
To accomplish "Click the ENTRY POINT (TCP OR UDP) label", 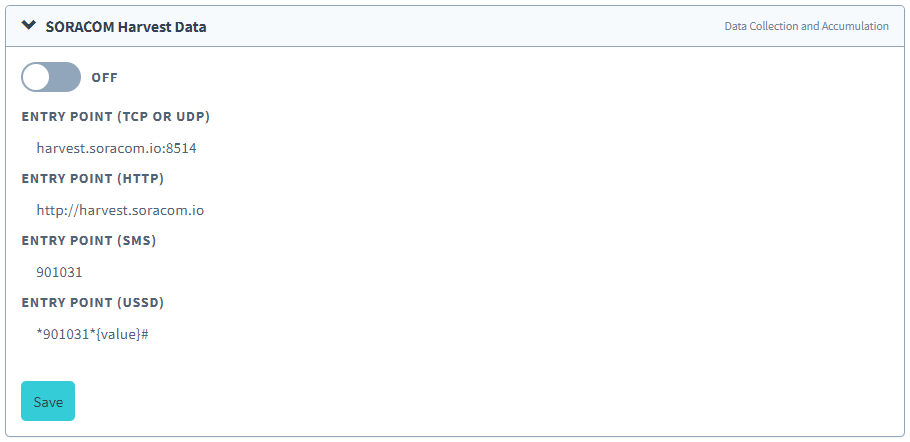I will tap(115, 116).
